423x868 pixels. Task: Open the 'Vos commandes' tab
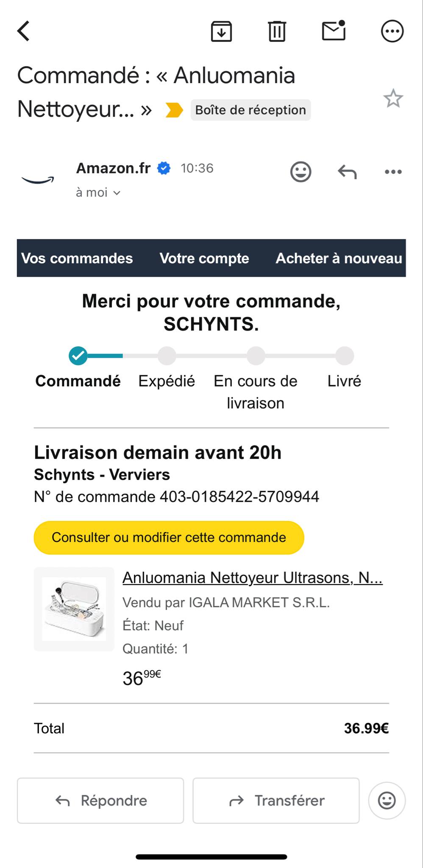click(77, 258)
